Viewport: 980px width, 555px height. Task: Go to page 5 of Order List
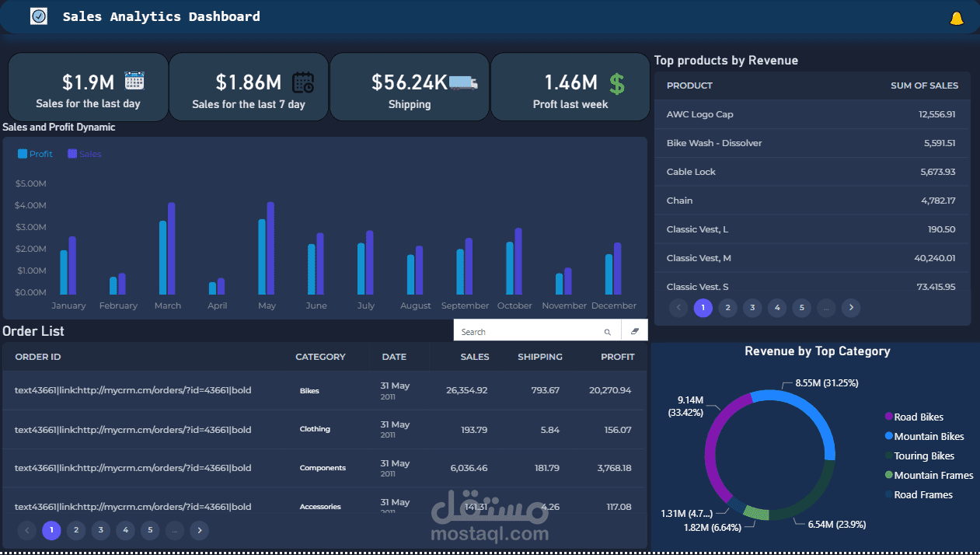coord(151,530)
